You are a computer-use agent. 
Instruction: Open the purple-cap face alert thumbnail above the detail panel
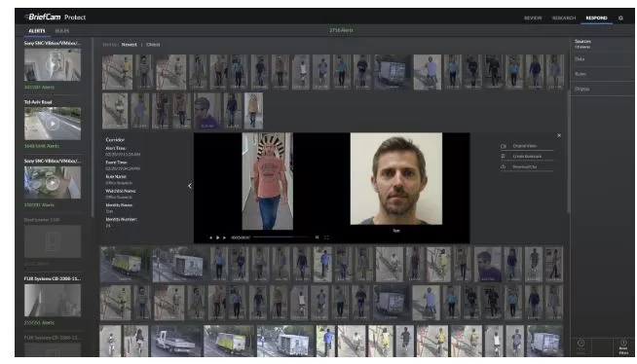(x=207, y=111)
